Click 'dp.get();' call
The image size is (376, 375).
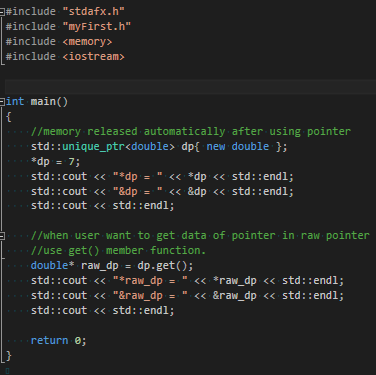coord(165,265)
